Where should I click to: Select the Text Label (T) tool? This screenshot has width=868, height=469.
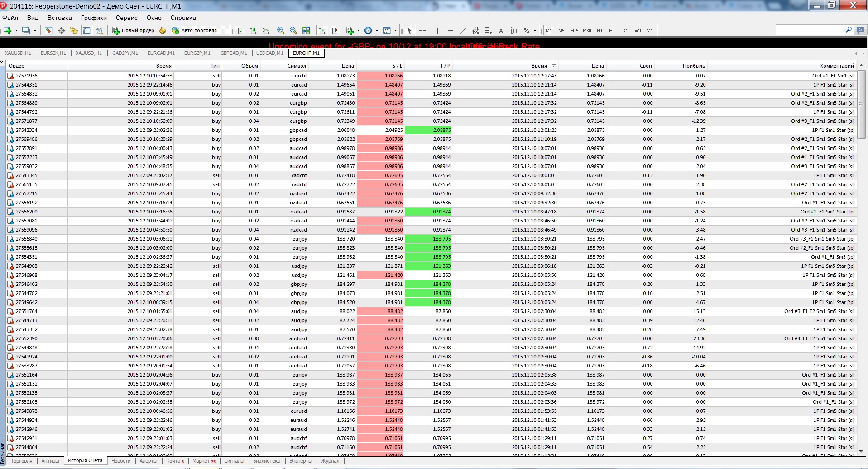click(x=513, y=30)
